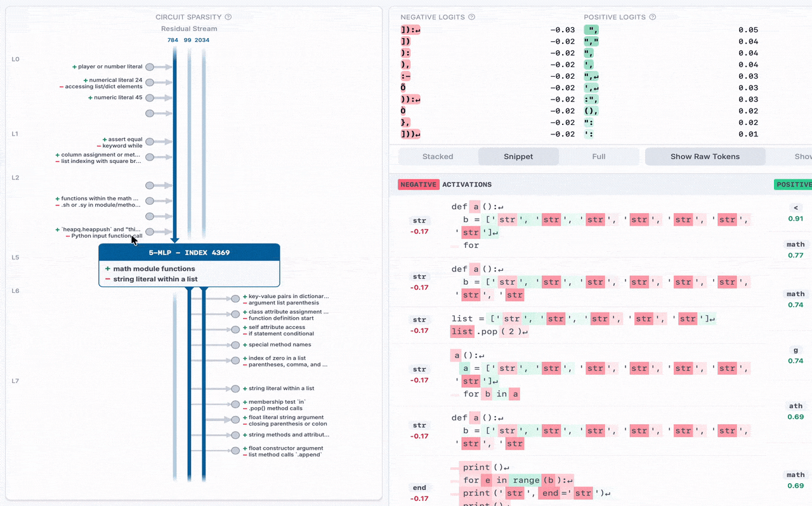Viewport: 812px width, 506px height.
Task: Click the 'functions within the math ...' node label
Action: point(100,198)
